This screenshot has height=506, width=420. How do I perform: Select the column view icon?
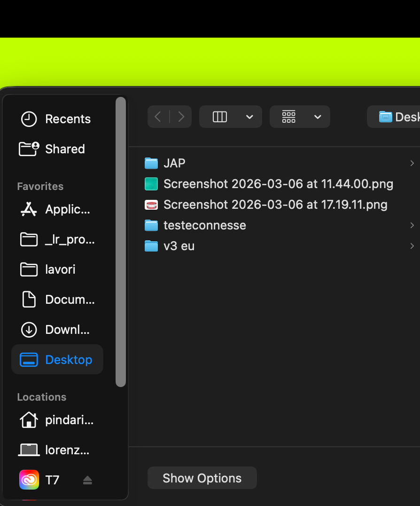[x=220, y=117]
